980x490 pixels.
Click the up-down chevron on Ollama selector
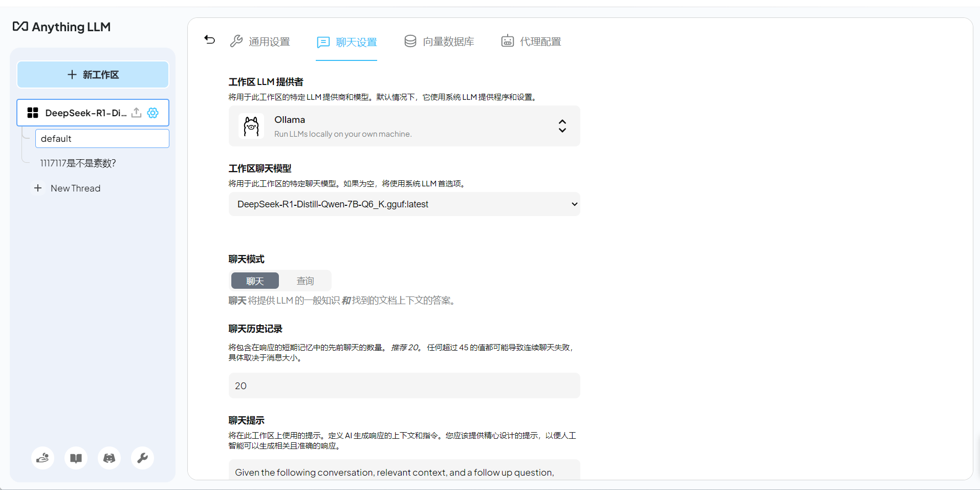(562, 126)
